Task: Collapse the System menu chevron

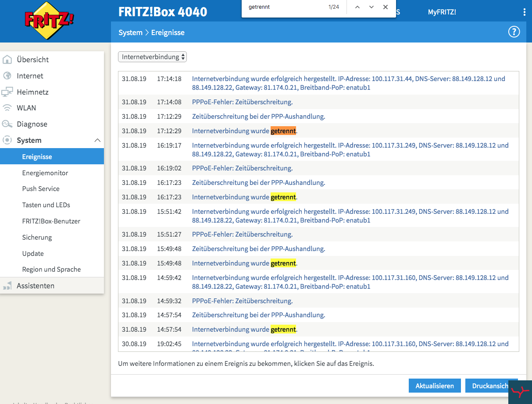Action: click(x=97, y=140)
